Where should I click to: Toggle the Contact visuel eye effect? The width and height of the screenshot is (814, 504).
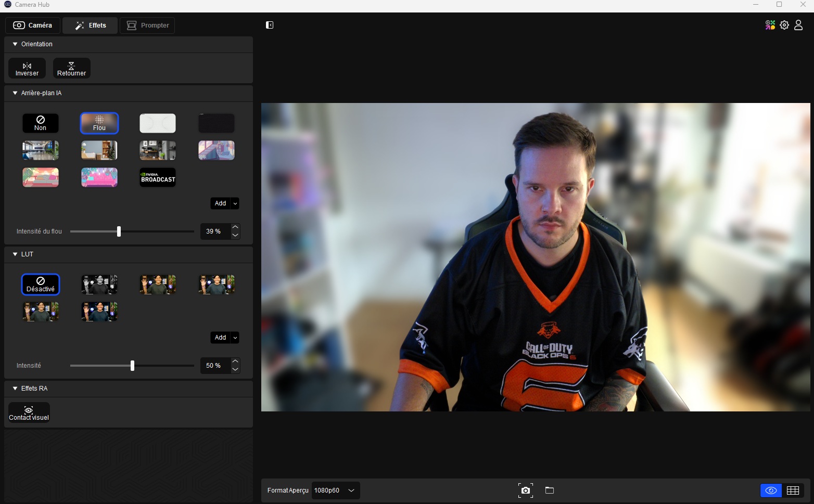pyautogui.click(x=29, y=413)
